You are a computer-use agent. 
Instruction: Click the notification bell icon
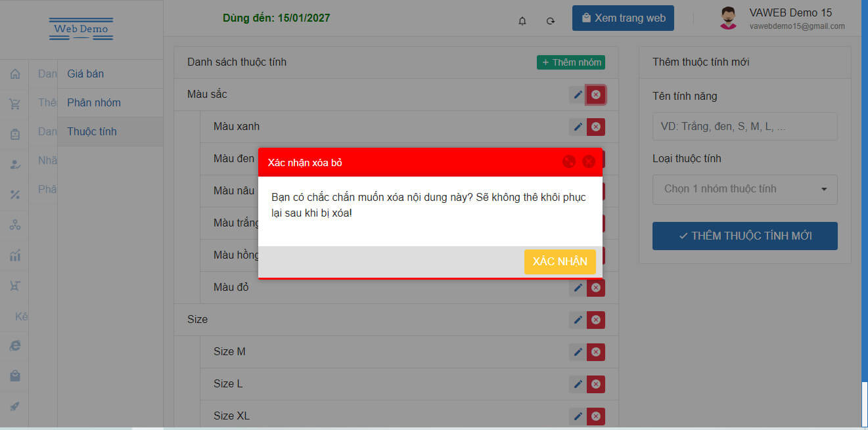point(522,21)
